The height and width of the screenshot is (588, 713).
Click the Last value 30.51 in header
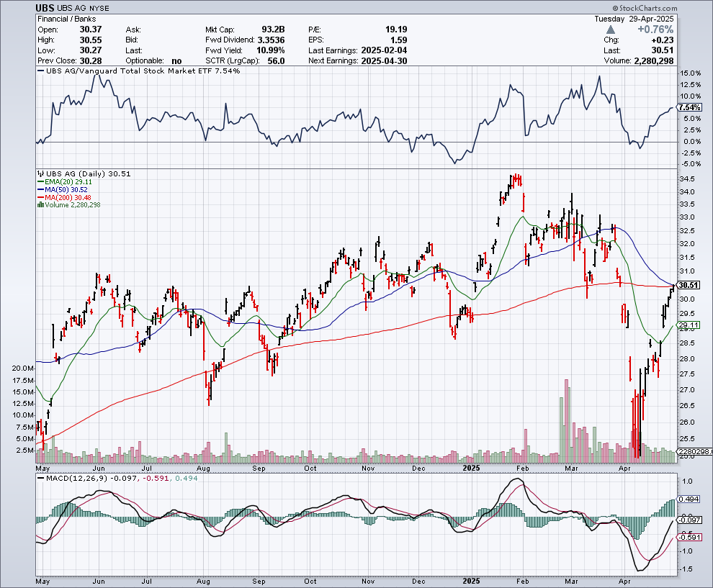coord(663,50)
